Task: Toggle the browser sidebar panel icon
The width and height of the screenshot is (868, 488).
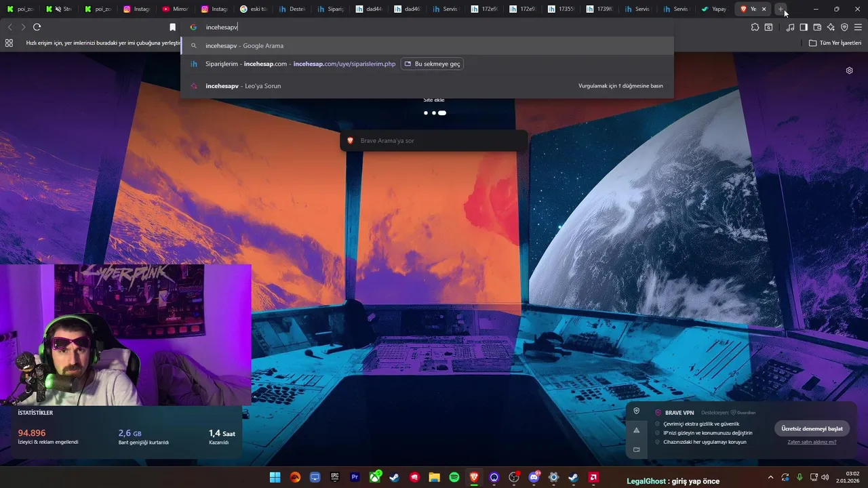Action: [x=804, y=27]
